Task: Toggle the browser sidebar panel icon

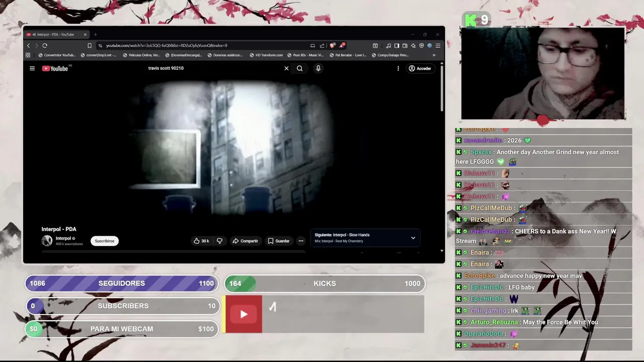Action: (x=396, y=45)
